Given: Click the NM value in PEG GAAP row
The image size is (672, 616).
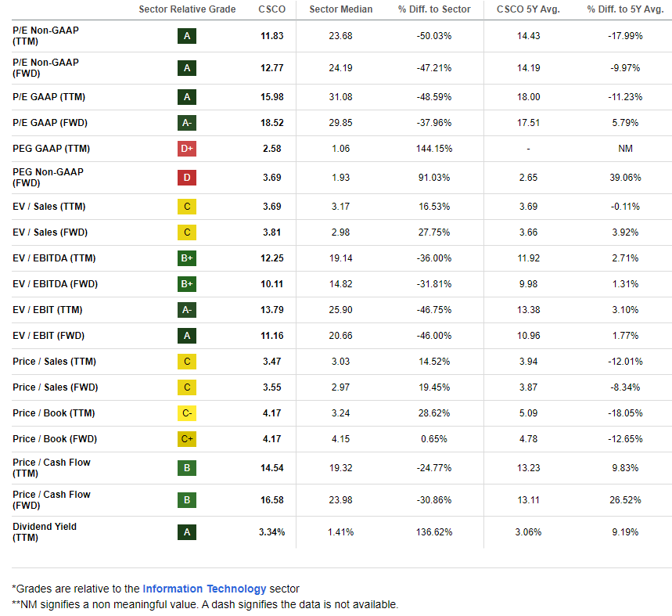Looking at the screenshot, I should [x=625, y=148].
